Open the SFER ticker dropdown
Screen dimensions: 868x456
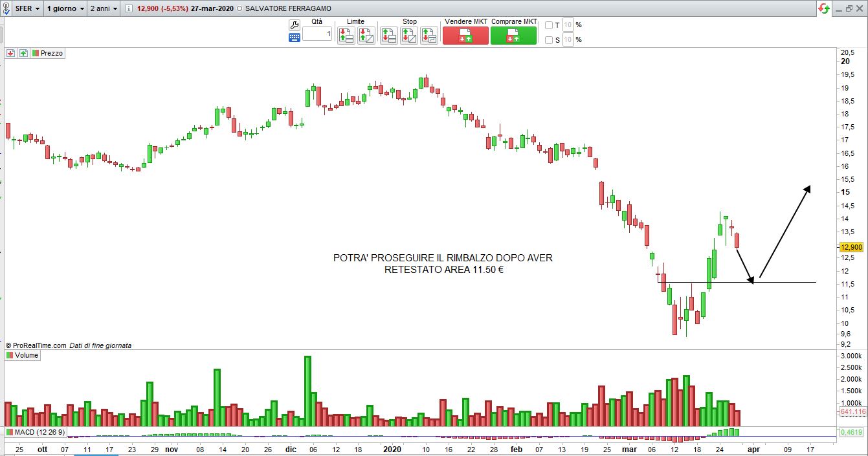coord(28,9)
